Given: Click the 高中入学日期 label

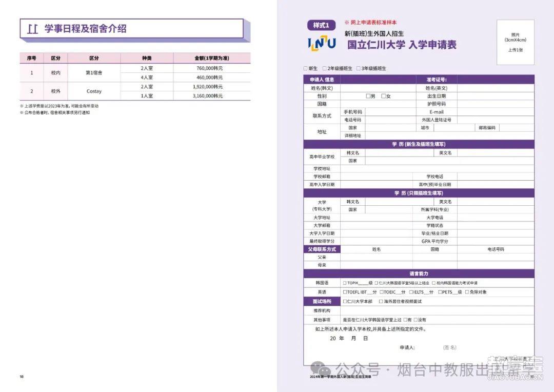Looking at the screenshot, I should click(x=322, y=185).
